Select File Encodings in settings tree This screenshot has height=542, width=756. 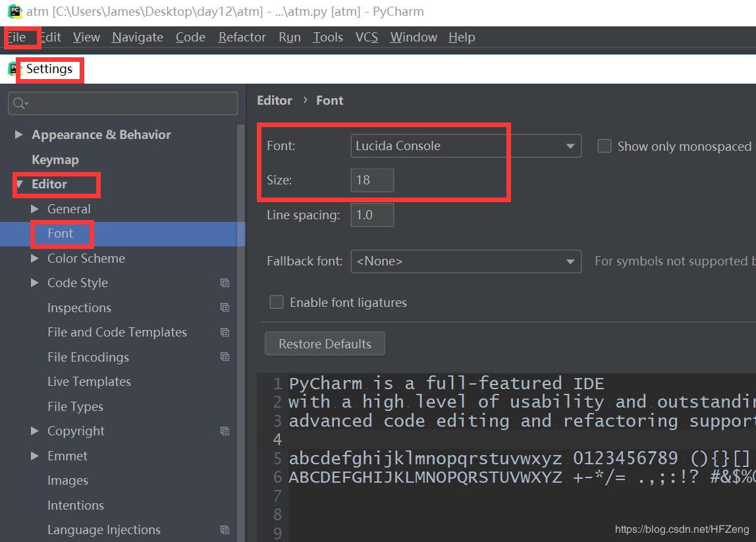88,357
